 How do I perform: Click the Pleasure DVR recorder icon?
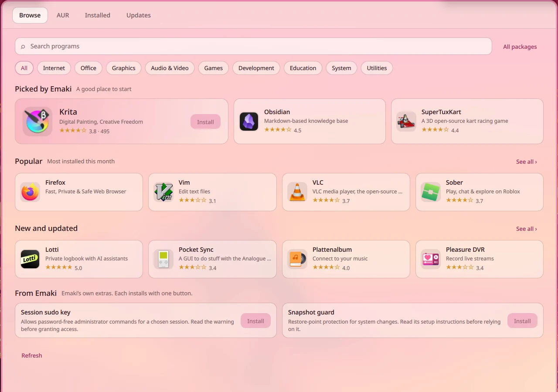click(431, 259)
